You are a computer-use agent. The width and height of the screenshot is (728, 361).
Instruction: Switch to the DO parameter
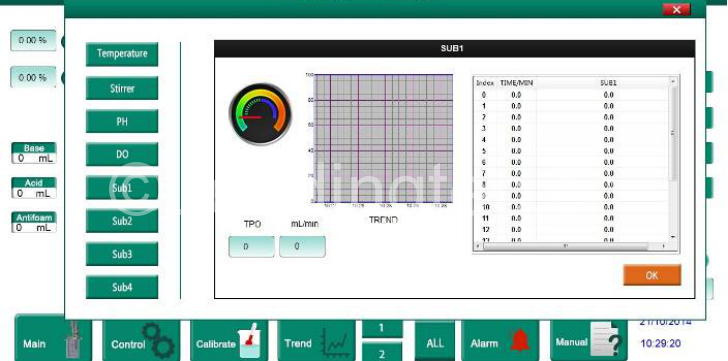(x=122, y=154)
